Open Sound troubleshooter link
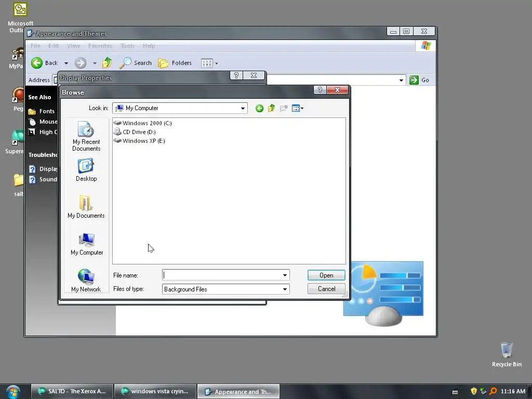 coord(43,179)
